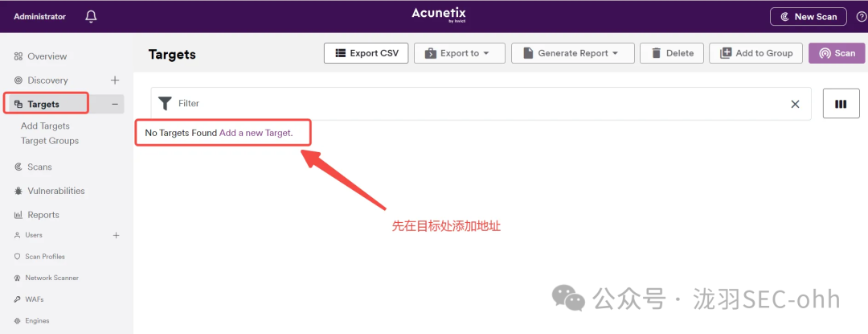Open Scan Profiles in the sidebar
The height and width of the screenshot is (334, 868).
click(x=45, y=257)
